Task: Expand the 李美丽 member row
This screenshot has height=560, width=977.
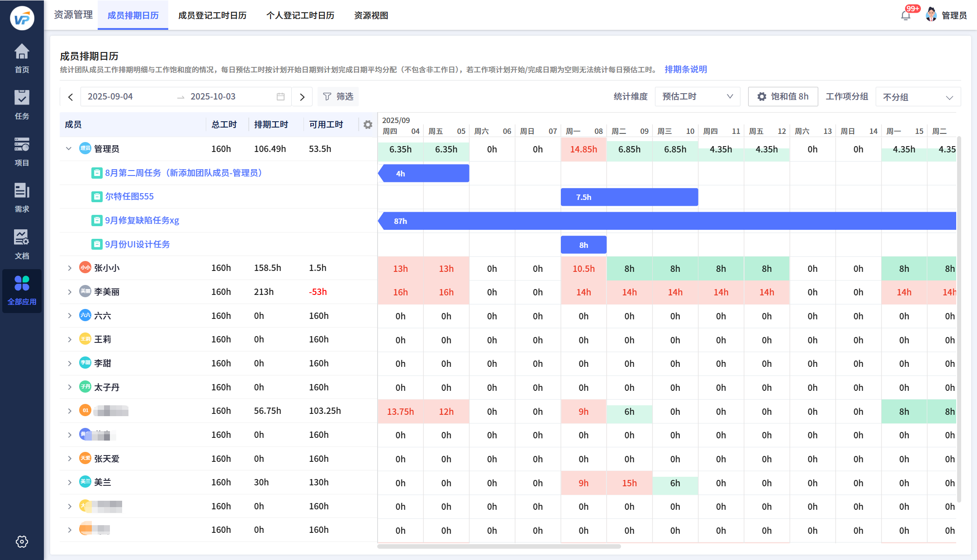Action: coord(69,292)
